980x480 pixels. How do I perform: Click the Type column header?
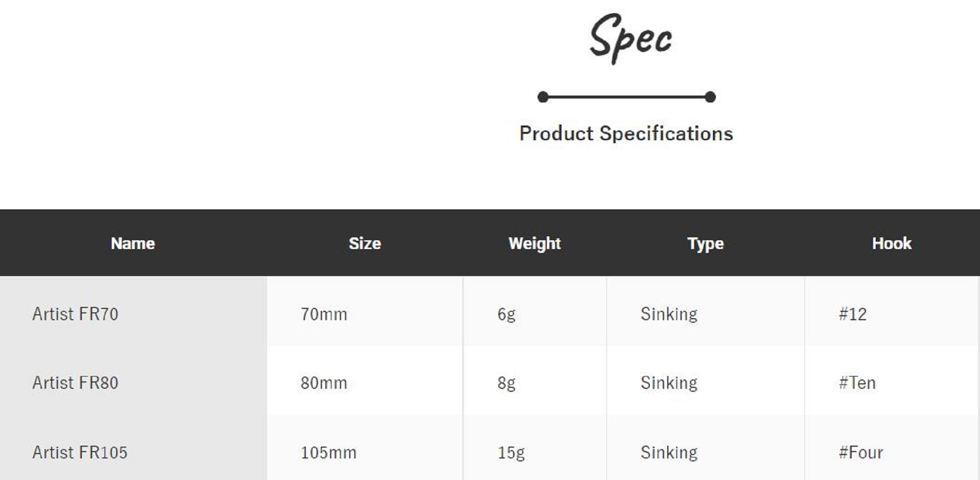pyautogui.click(x=705, y=243)
